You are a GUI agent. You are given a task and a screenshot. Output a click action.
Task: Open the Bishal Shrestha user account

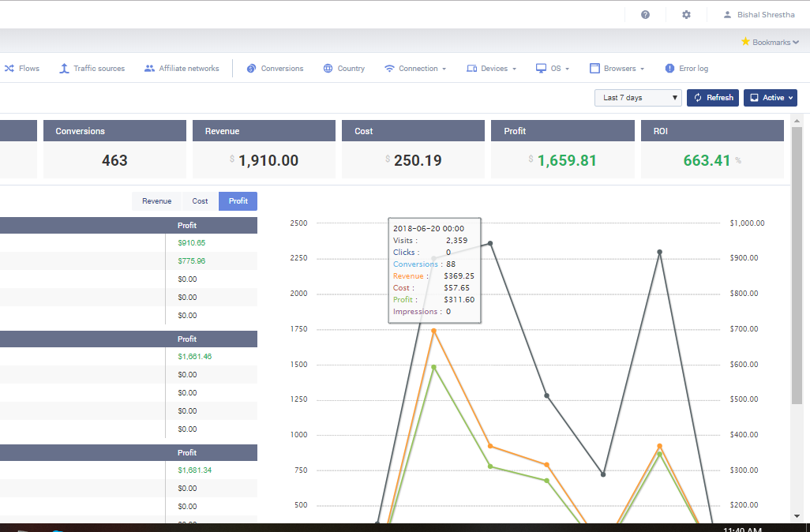pyautogui.click(x=759, y=14)
